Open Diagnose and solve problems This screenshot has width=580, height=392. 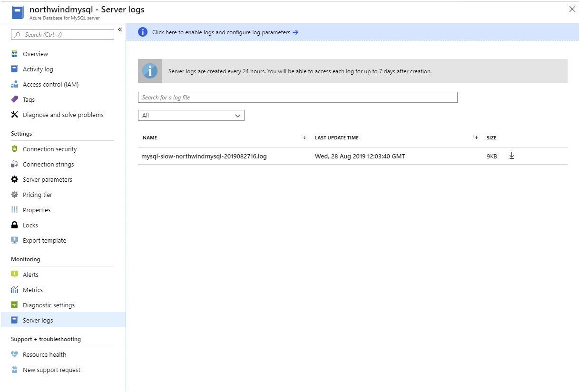[63, 115]
